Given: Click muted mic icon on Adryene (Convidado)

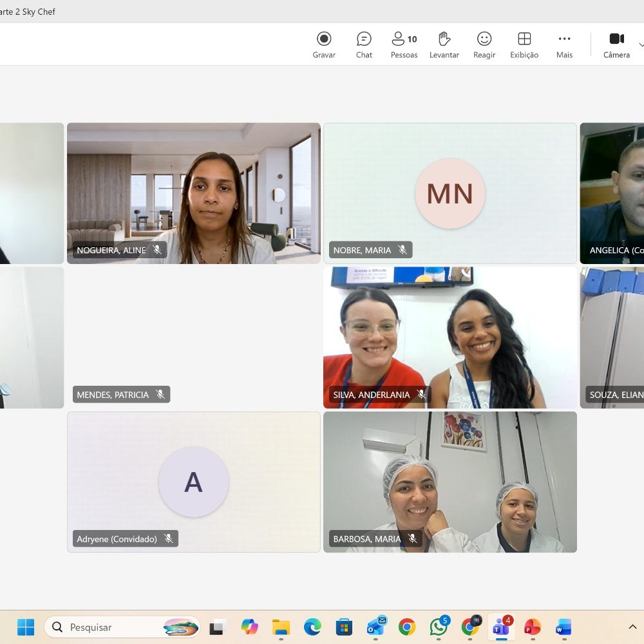Looking at the screenshot, I should pos(168,538).
